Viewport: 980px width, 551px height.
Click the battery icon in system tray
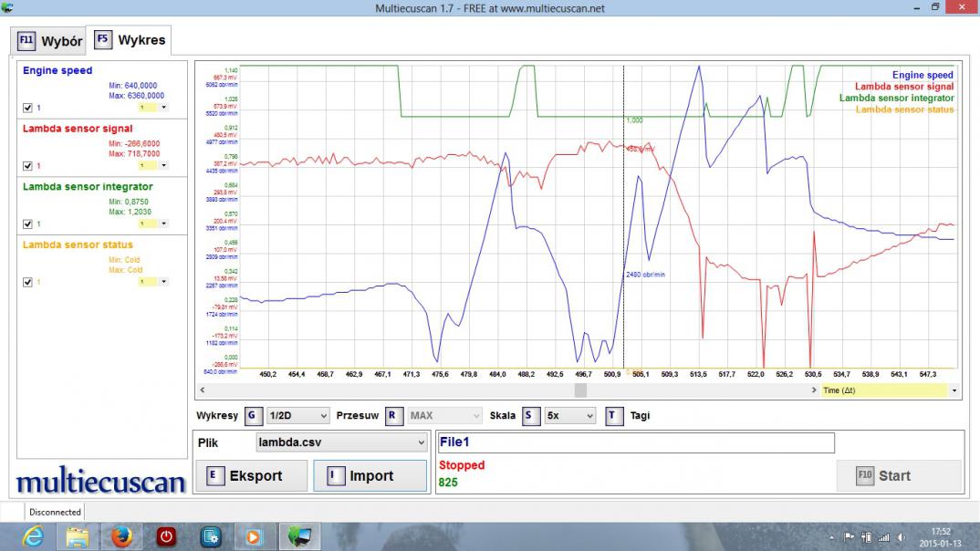pyautogui.click(x=866, y=537)
